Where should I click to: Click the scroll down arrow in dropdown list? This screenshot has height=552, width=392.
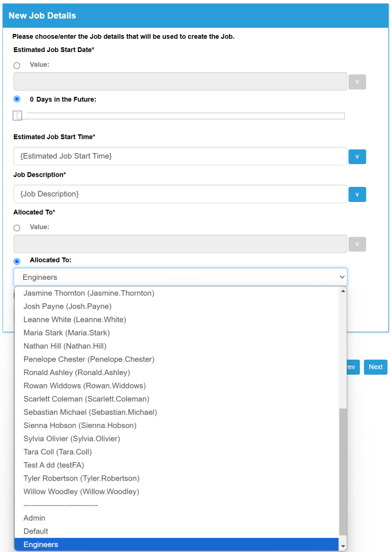pos(343,546)
